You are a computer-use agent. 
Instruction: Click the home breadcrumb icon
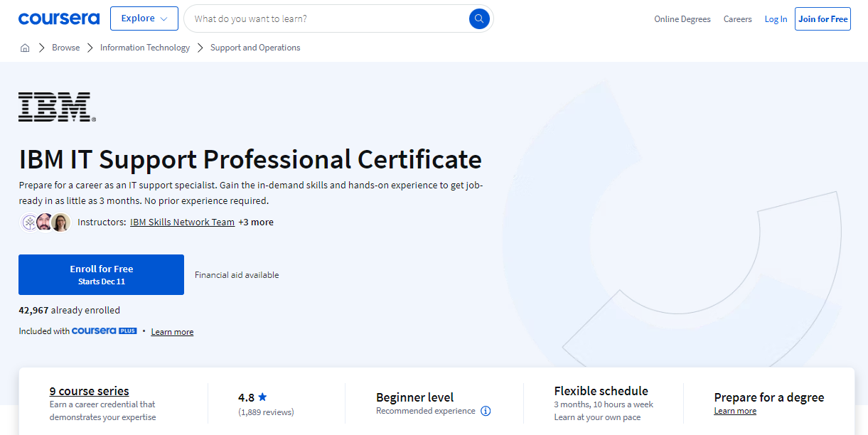coord(25,48)
